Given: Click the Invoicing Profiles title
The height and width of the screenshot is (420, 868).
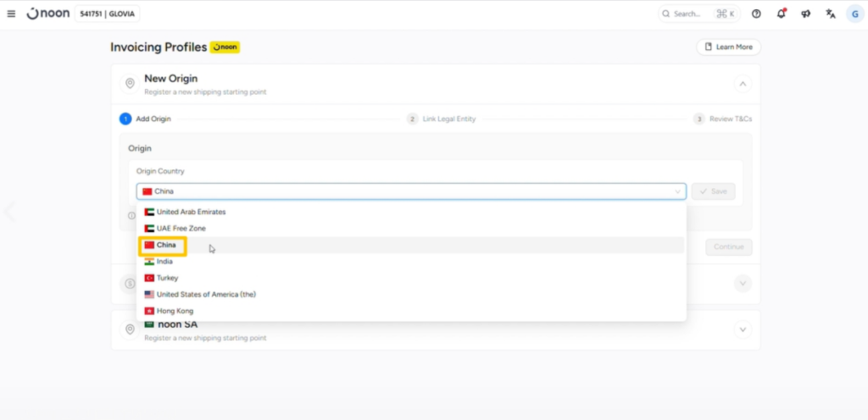Looking at the screenshot, I should click(x=159, y=47).
